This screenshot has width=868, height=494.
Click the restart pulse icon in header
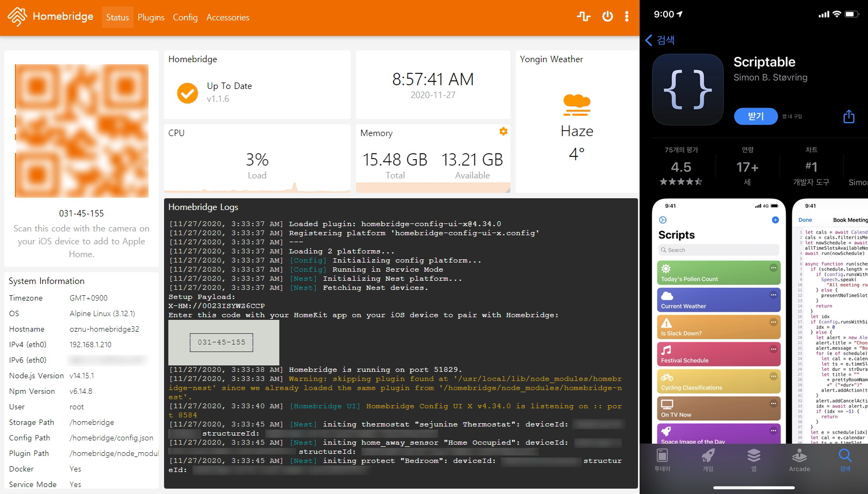point(584,17)
